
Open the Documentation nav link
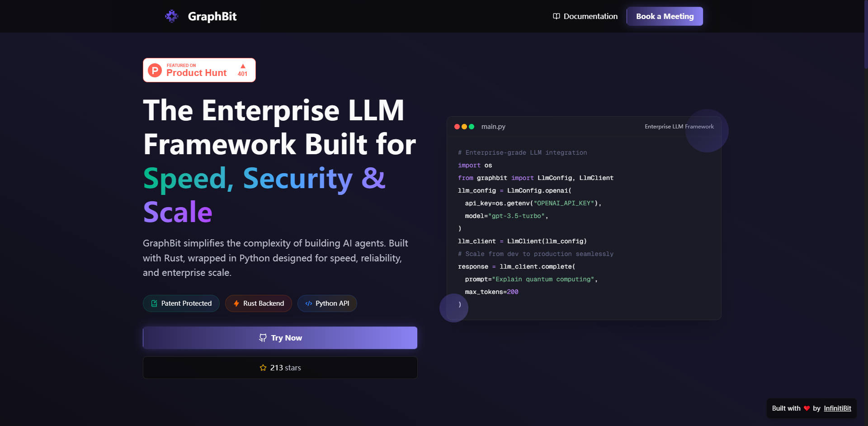590,16
